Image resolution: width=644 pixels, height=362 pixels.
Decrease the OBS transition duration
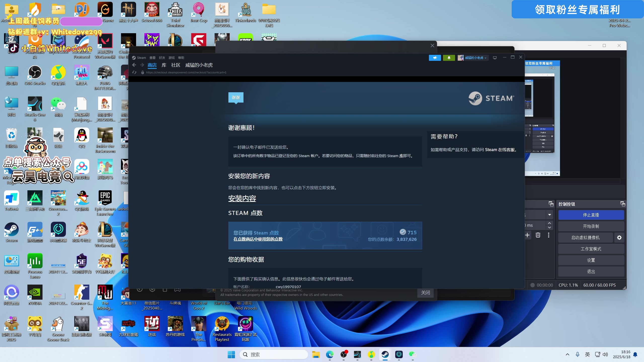pos(549,228)
